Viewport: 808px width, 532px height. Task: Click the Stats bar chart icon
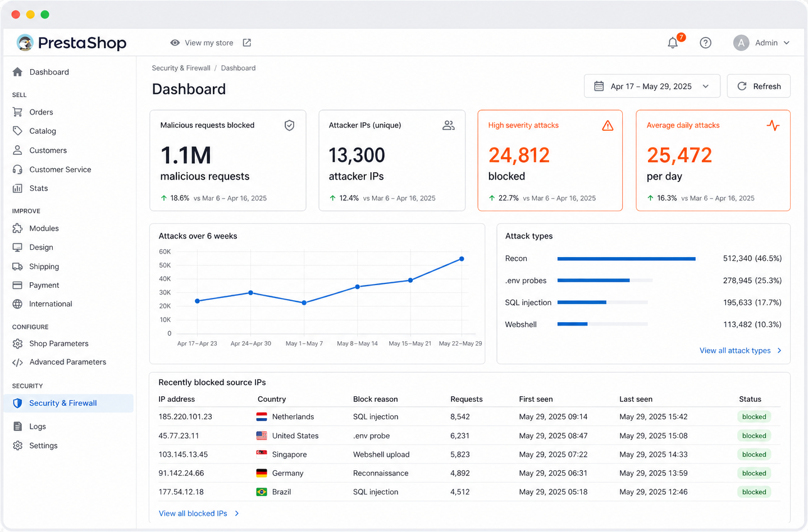[x=17, y=188]
